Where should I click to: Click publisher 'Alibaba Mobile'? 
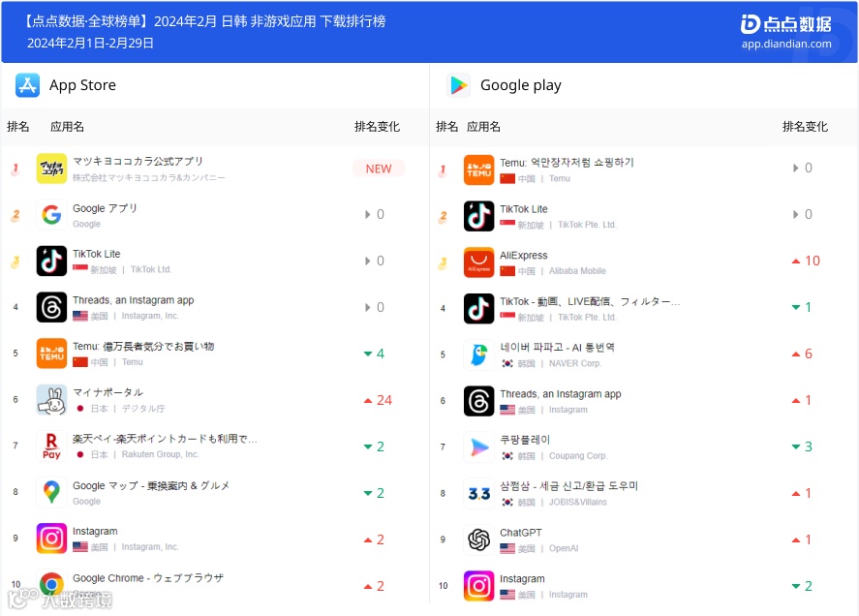pyautogui.click(x=577, y=271)
